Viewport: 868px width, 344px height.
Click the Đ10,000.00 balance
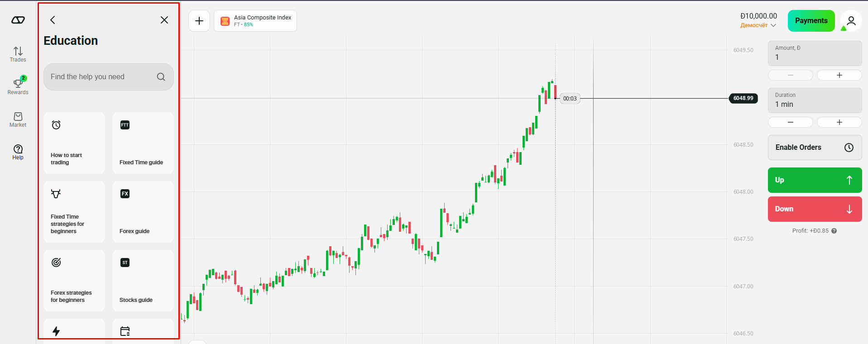758,16
